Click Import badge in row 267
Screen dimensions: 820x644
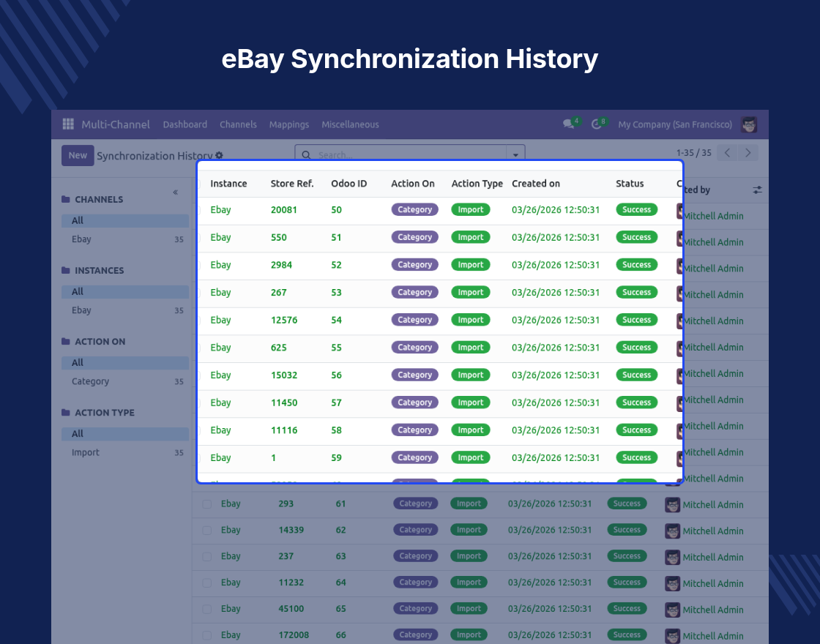471,292
